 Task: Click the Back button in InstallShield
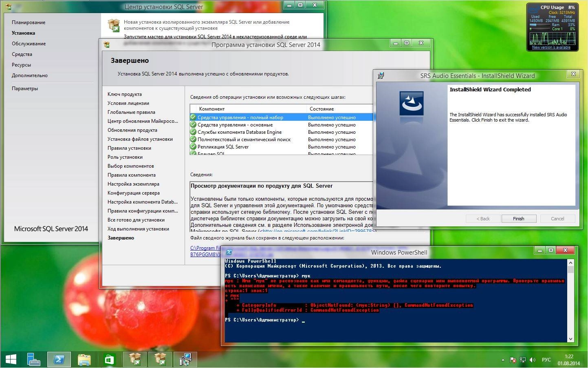[483, 219]
